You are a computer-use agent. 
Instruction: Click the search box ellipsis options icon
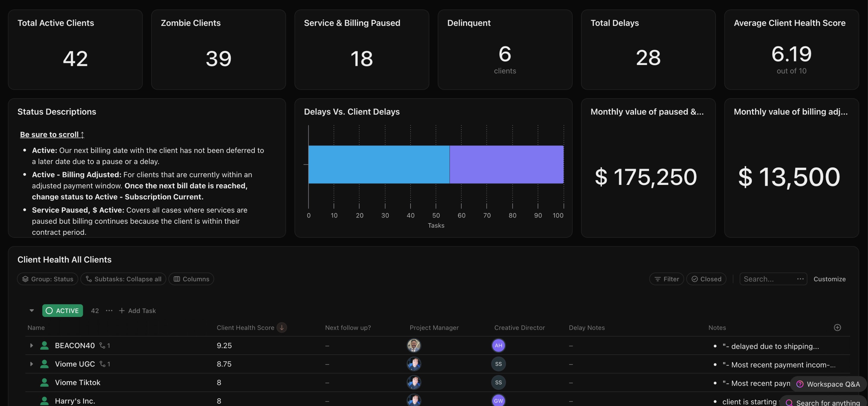coord(800,279)
